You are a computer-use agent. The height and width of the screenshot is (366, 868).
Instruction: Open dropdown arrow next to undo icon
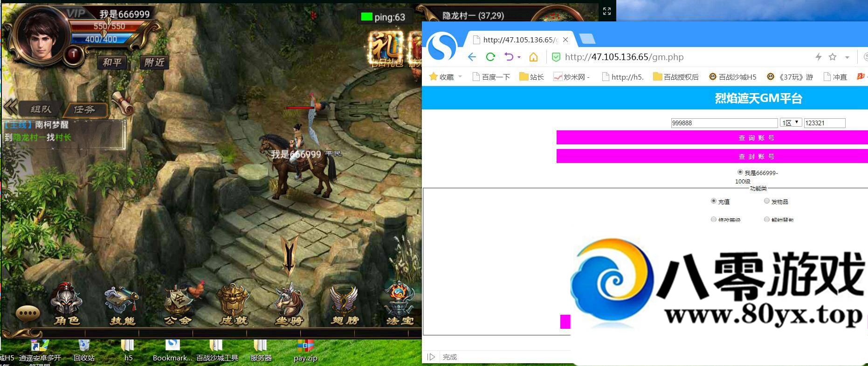519,57
